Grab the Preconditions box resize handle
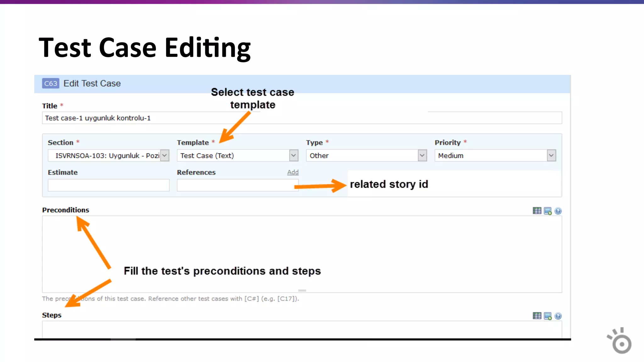 point(302,290)
